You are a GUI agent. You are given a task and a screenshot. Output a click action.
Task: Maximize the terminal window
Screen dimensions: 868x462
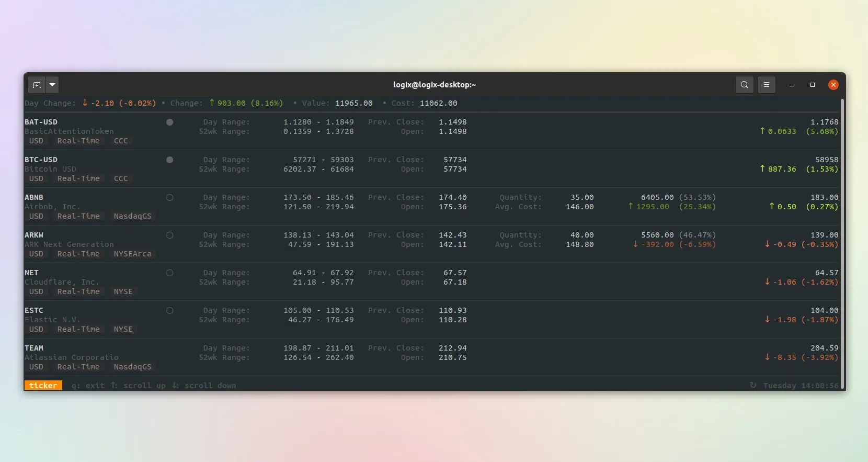pos(813,85)
